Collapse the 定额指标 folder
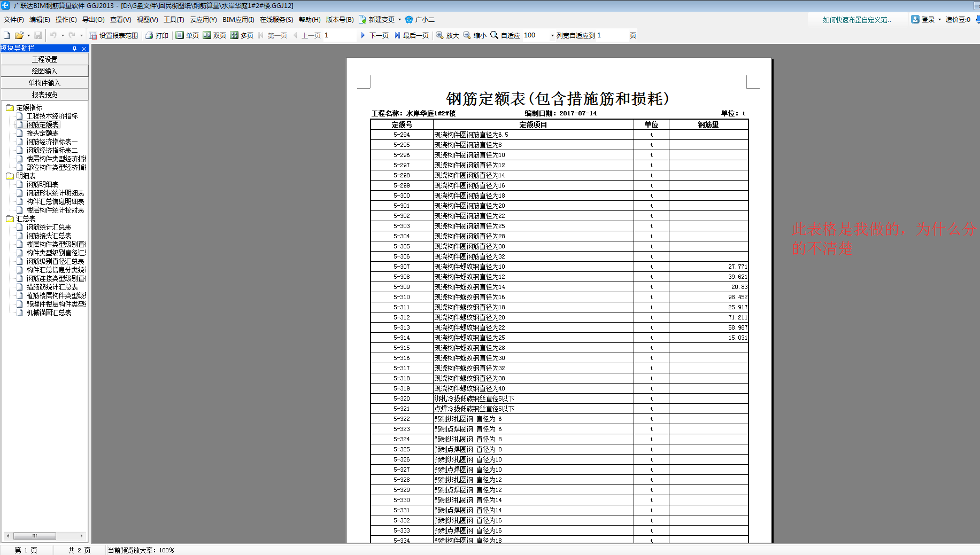 point(10,108)
